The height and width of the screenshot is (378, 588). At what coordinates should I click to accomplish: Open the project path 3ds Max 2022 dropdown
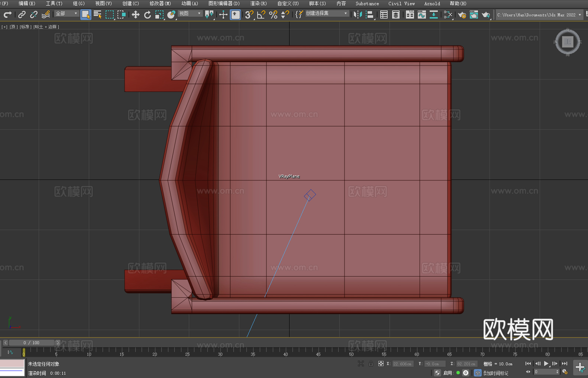[x=539, y=15]
